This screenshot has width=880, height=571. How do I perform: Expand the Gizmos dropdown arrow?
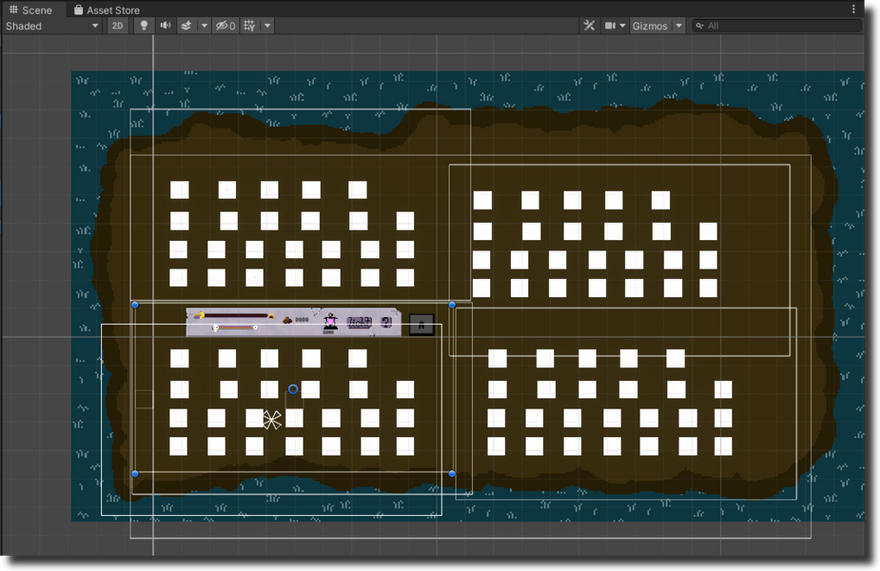[679, 26]
